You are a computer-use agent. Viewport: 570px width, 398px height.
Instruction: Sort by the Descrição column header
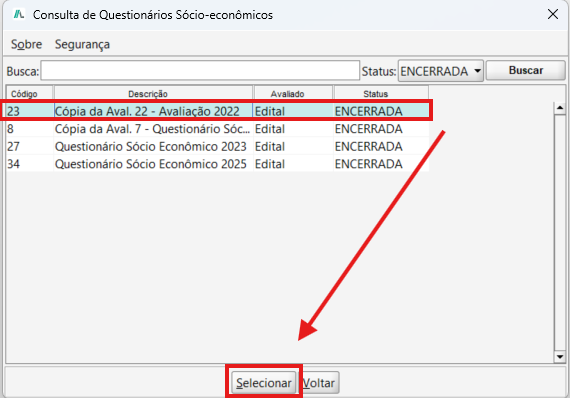(153, 94)
